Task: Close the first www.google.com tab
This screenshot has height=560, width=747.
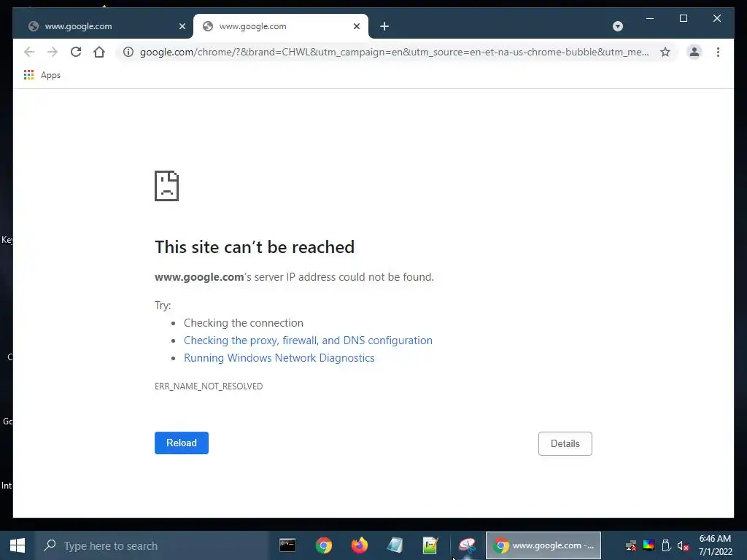Action: [x=182, y=26]
